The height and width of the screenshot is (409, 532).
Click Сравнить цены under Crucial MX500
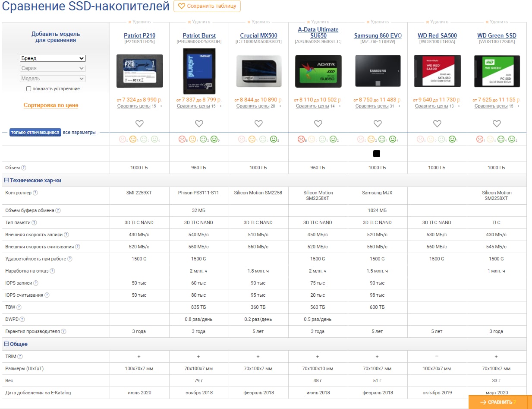pos(253,106)
